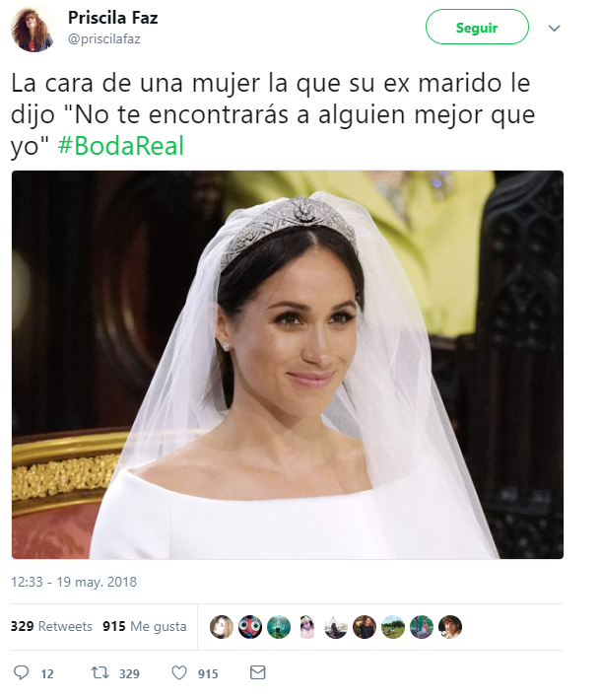Click the tweet timestamp 12:33 - 19 may. 2018
Image resolution: width=600 pixels, height=700 pixels.
[x=74, y=582]
